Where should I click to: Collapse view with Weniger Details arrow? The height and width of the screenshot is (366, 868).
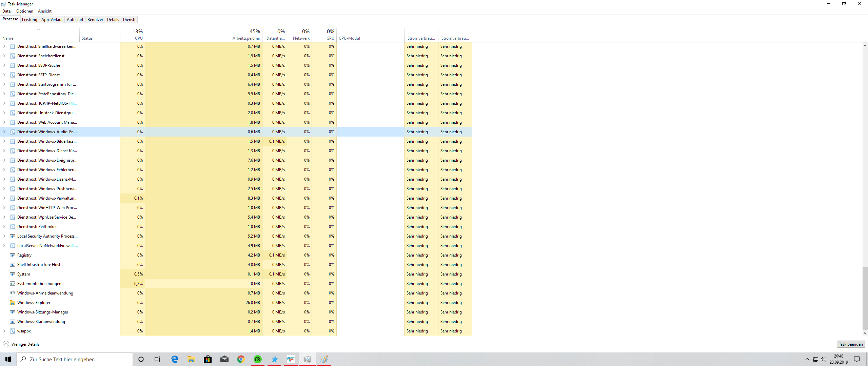[6, 344]
